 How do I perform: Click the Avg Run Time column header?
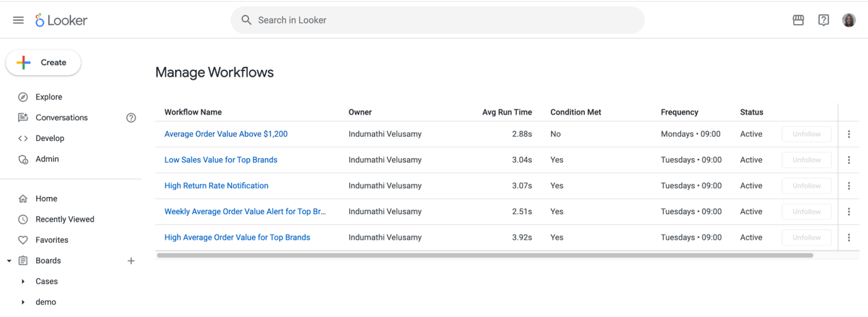click(507, 112)
